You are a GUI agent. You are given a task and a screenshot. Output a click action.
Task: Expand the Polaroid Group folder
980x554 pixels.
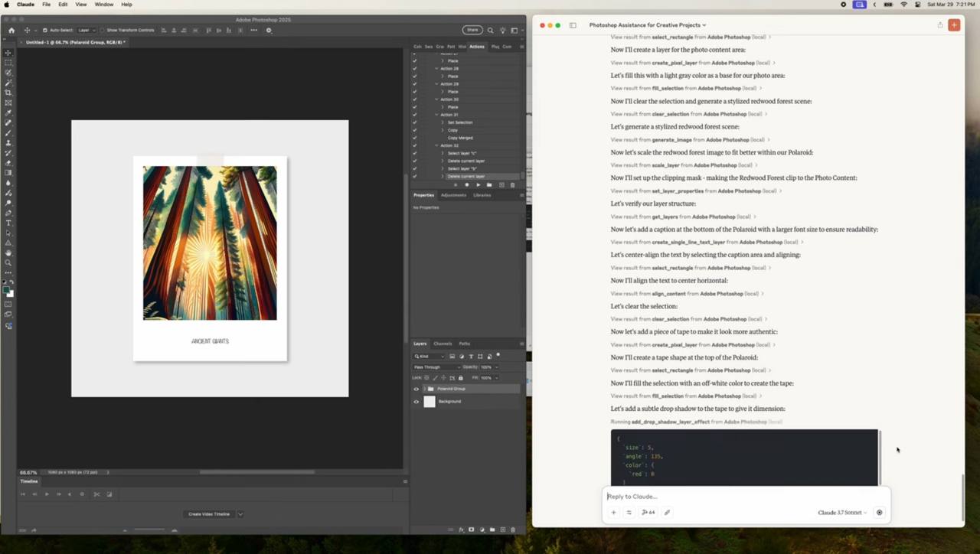[x=423, y=389]
